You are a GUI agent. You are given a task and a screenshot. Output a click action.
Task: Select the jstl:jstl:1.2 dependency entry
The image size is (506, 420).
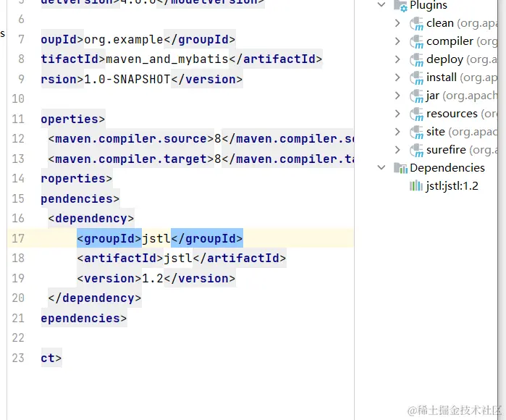[x=452, y=186]
